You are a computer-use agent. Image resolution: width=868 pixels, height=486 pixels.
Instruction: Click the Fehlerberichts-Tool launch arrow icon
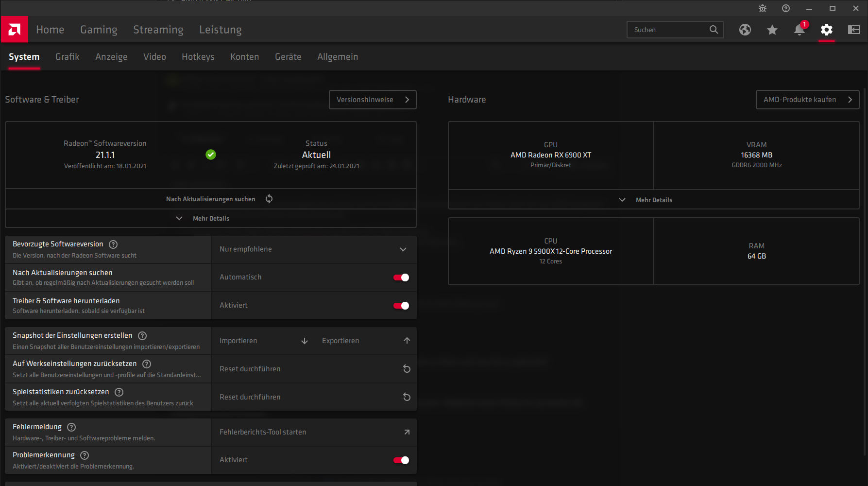click(x=407, y=432)
